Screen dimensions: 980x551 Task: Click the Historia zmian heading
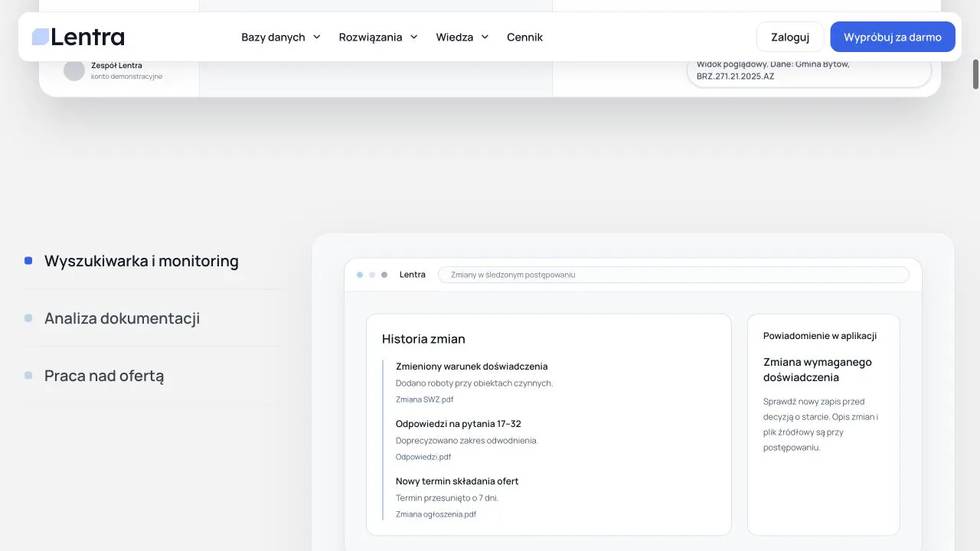click(423, 339)
